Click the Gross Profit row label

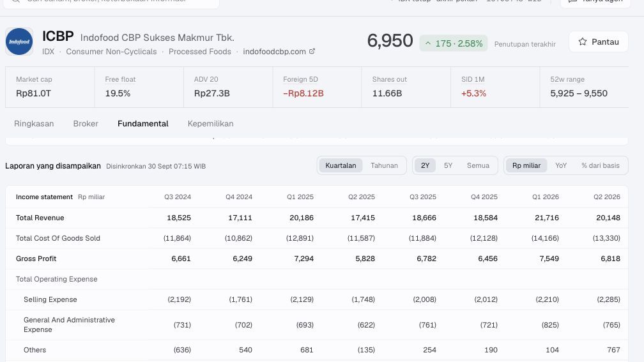tap(36, 259)
